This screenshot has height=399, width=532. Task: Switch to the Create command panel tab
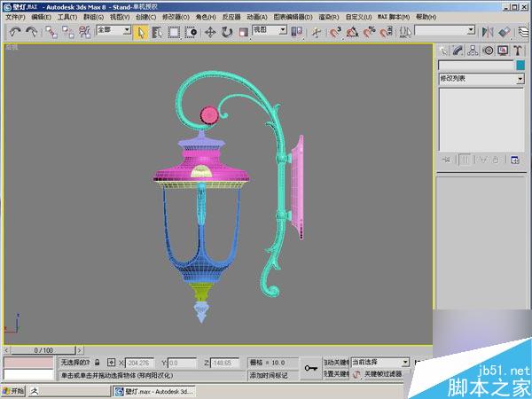coord(443,51)
